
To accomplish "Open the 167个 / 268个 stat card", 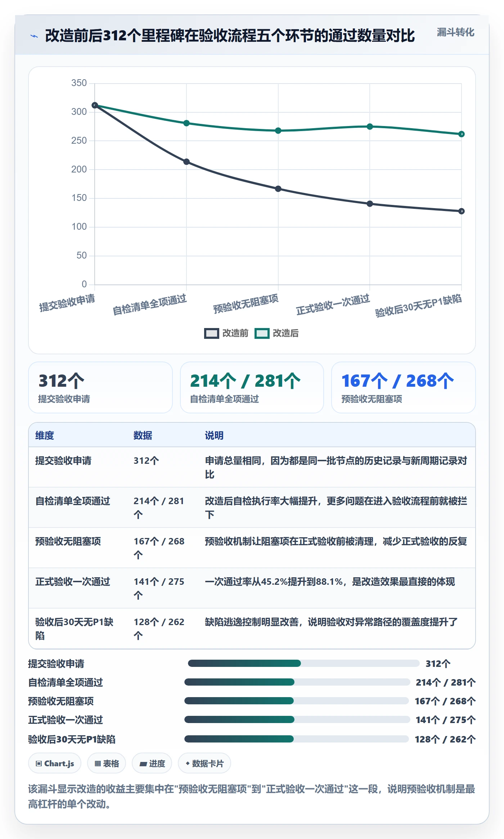I will 404,387.
